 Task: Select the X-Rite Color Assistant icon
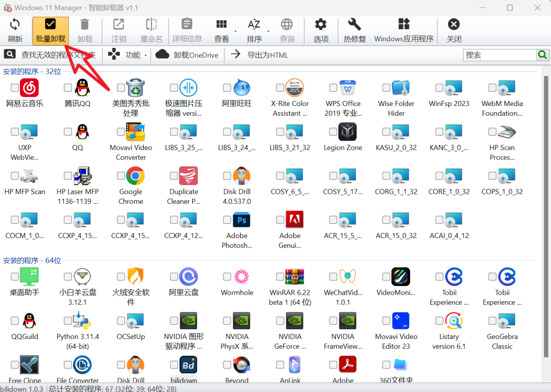(x=294, y=88)
